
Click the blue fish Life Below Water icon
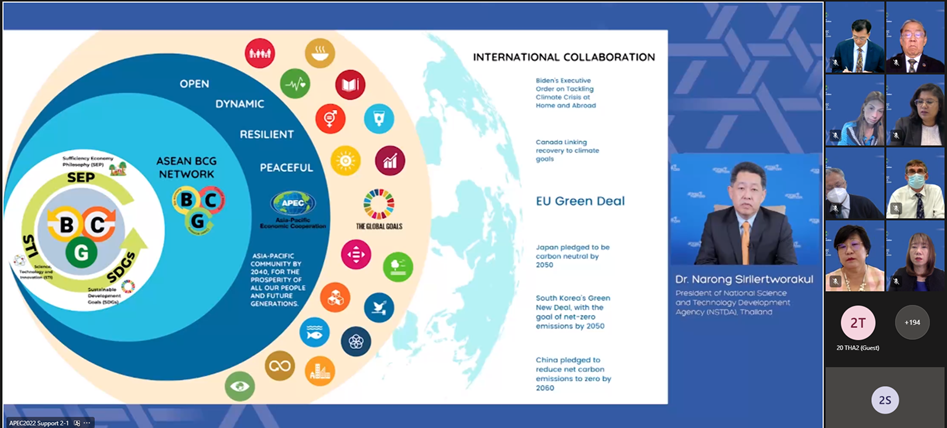315,332
